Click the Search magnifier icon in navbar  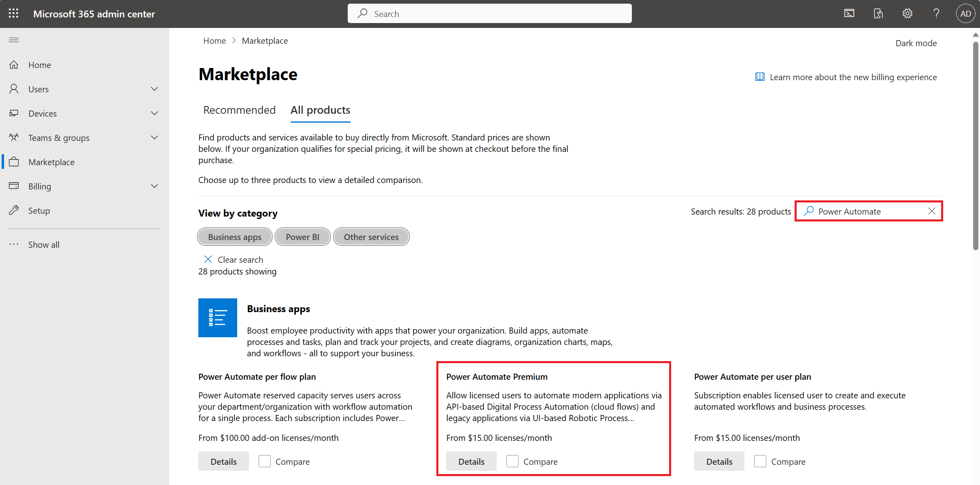tap(363, 13)
